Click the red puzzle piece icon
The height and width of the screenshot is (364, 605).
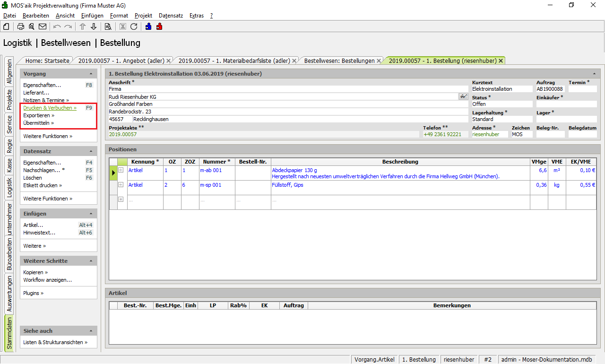(159, 26)
